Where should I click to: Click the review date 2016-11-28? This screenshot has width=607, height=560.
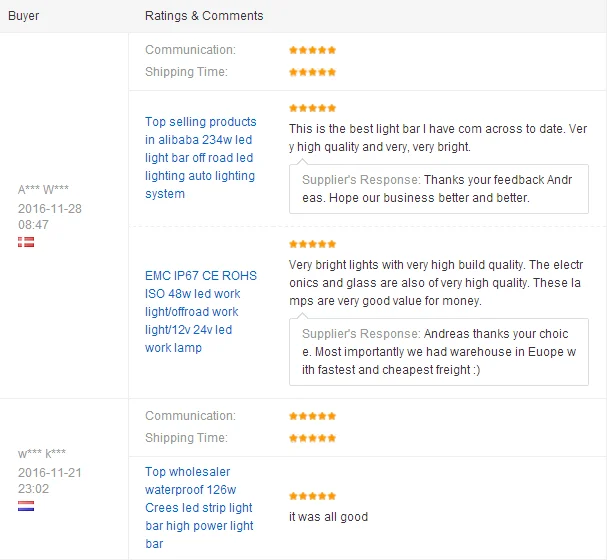[x=50, y=209]
